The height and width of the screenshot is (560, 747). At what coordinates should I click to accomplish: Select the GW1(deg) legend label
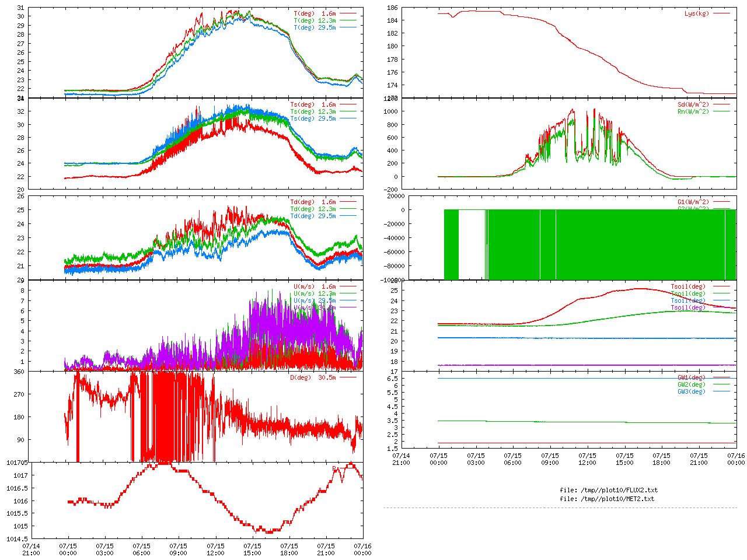click(x=691, y=377)
